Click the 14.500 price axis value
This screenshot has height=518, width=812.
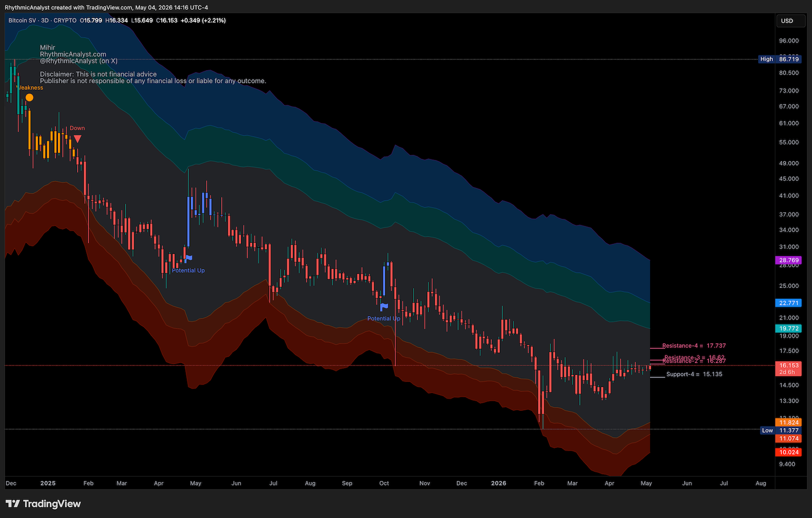coord(789,385)
